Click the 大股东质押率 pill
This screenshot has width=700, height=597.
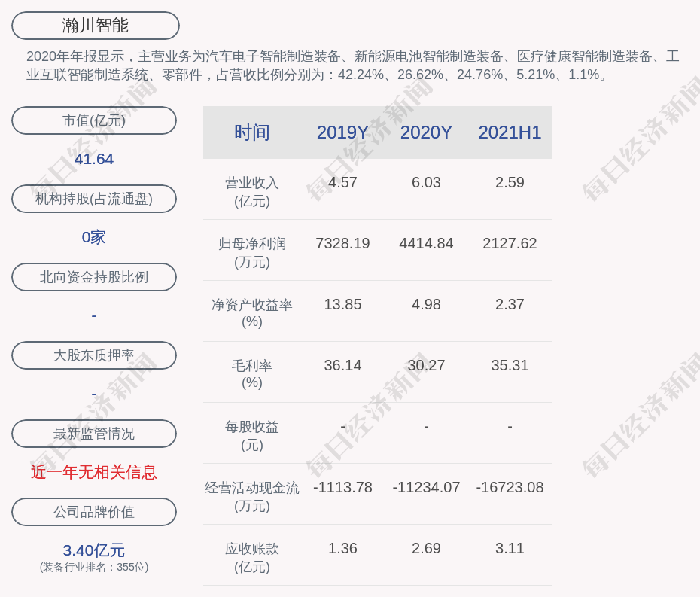tap(94, 355)
